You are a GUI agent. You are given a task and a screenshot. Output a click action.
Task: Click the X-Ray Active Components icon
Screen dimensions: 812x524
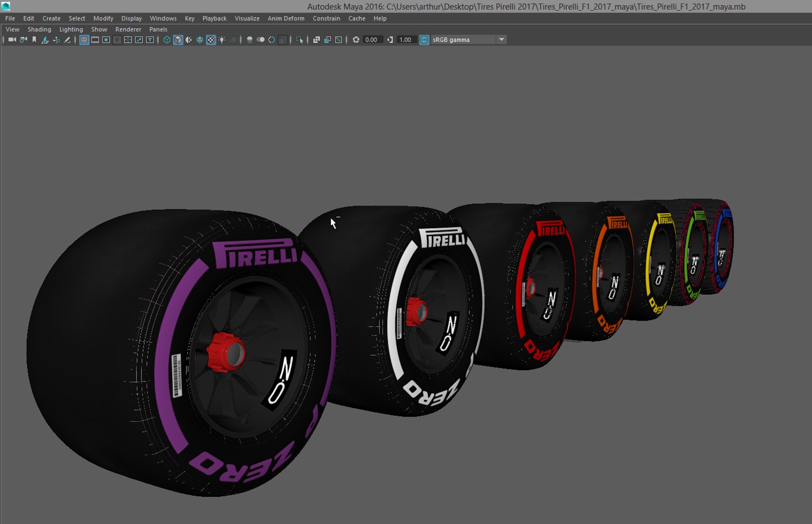(328, 40)
